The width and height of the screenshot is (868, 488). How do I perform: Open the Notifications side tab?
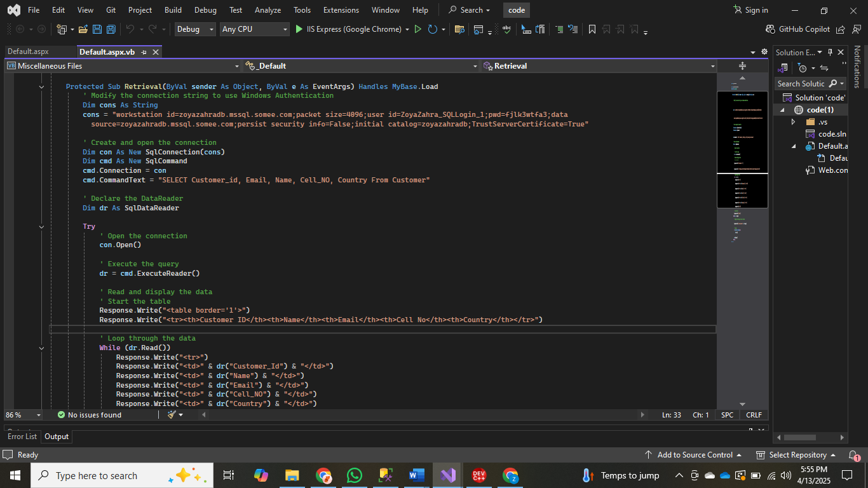point(857,67)
